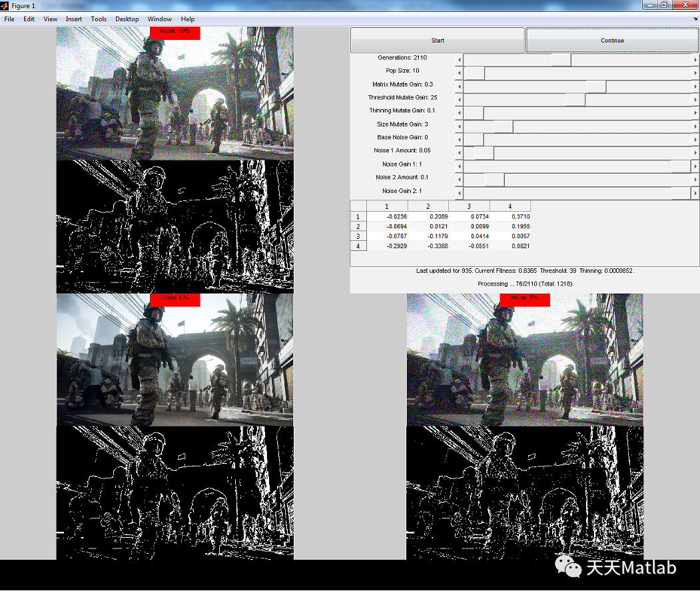700x599 pixels.
Task: Click the 'Processing ... 76/2110' status text
Action: pyautogui.click(x=525, y=284)
